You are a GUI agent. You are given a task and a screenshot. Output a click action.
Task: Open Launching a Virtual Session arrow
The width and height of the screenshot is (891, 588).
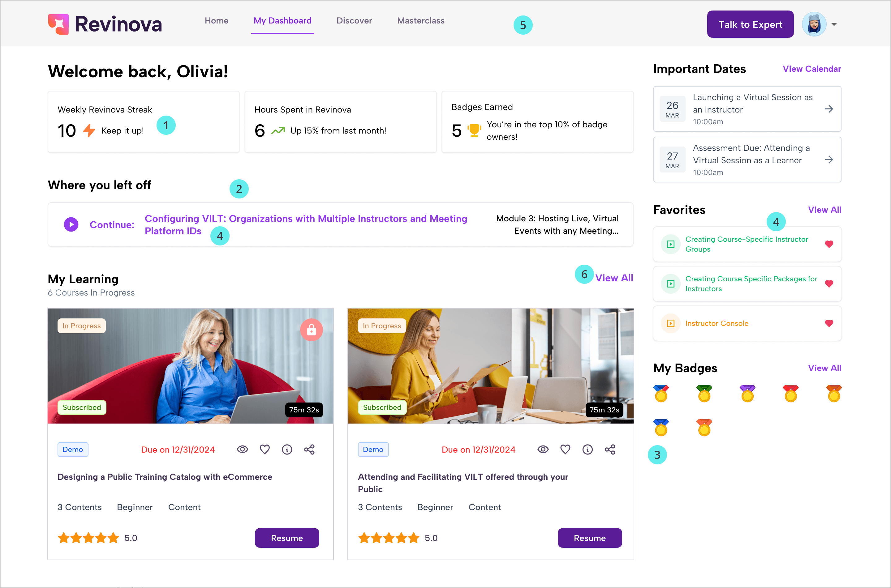click(x=829, y=109)
